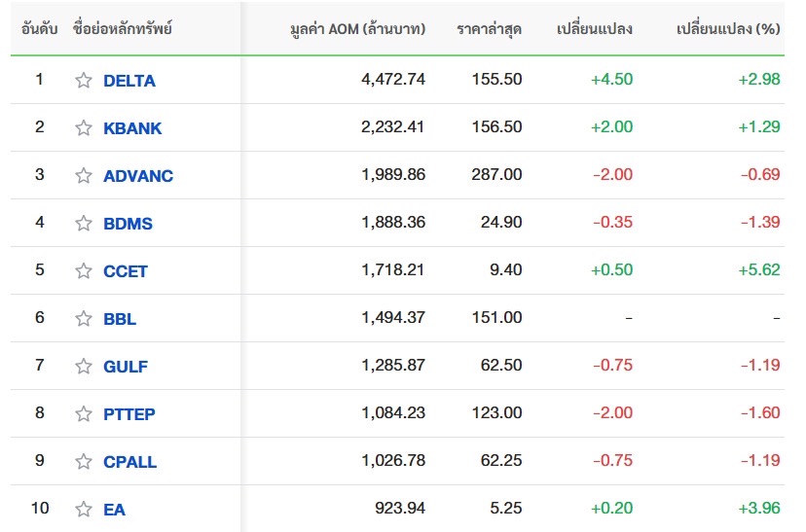Open the KBANK symbol page

132,128
